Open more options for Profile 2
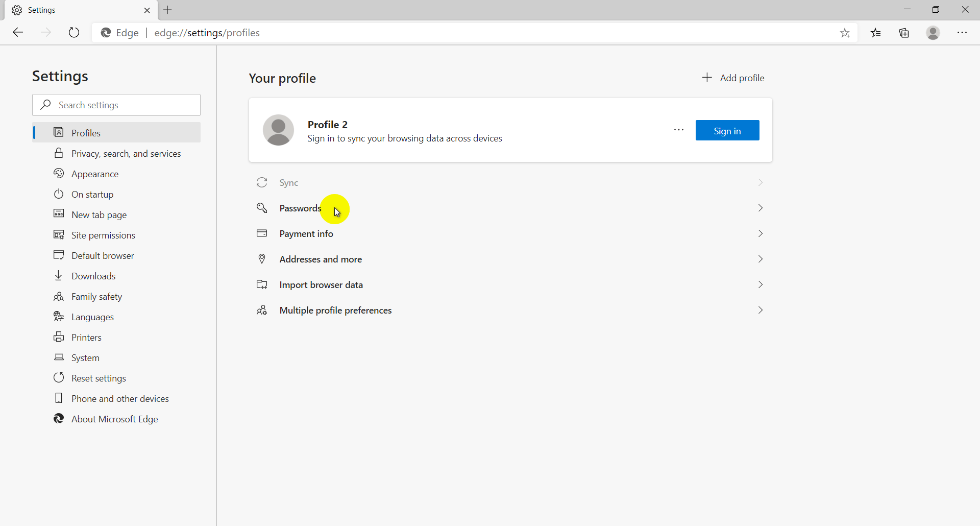The image size is (980, 526). click(679, 130)
